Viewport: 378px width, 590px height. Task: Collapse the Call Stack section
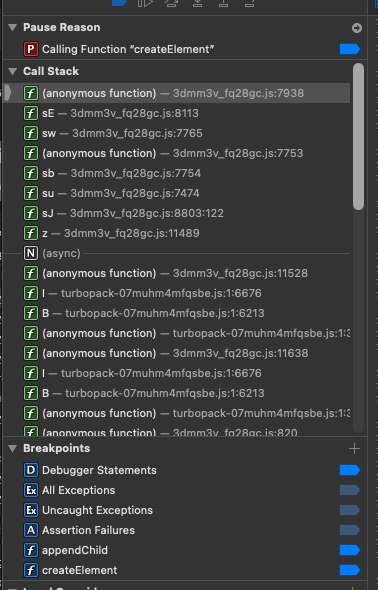click(13, 71)
